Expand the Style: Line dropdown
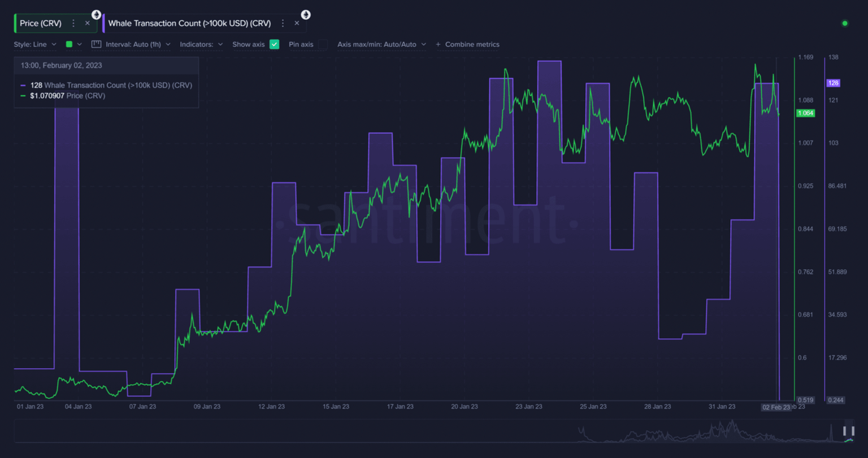868x458 pixels. point(35,44)
